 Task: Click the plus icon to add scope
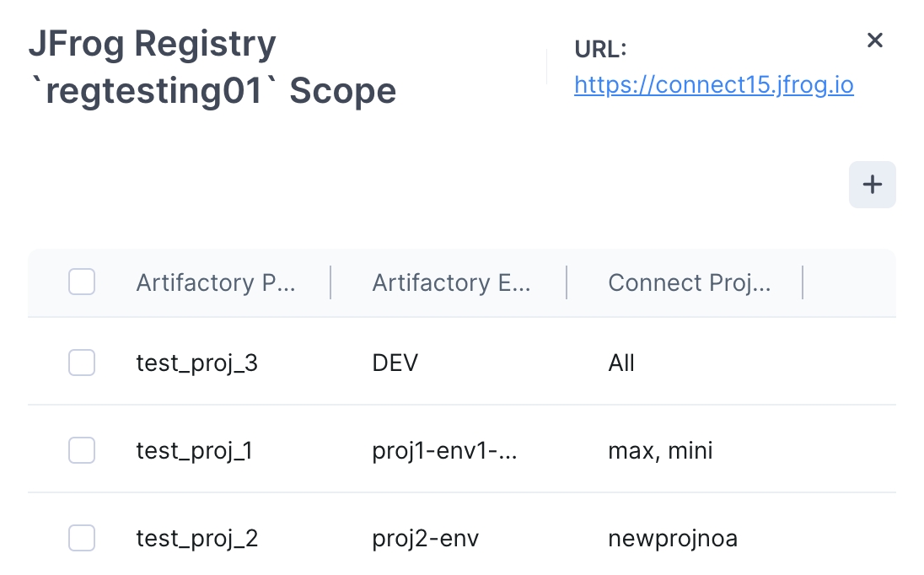click(x=873, y=185)
